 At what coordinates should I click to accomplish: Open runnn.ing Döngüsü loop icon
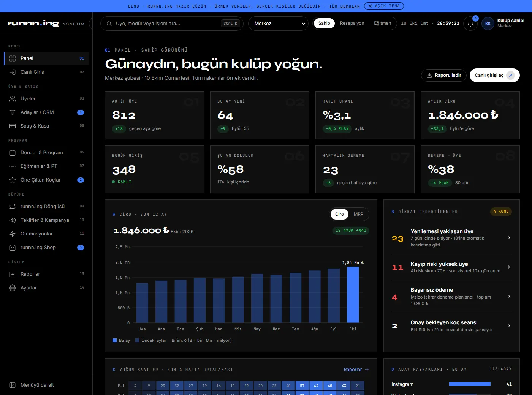point(13,206)
